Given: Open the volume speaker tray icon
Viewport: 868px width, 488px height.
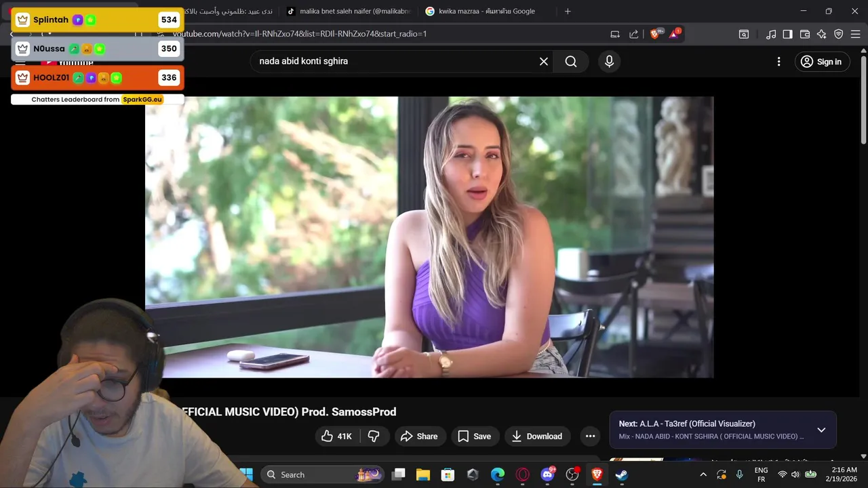Looking at the screenshot, I should [x=795, y=474].
